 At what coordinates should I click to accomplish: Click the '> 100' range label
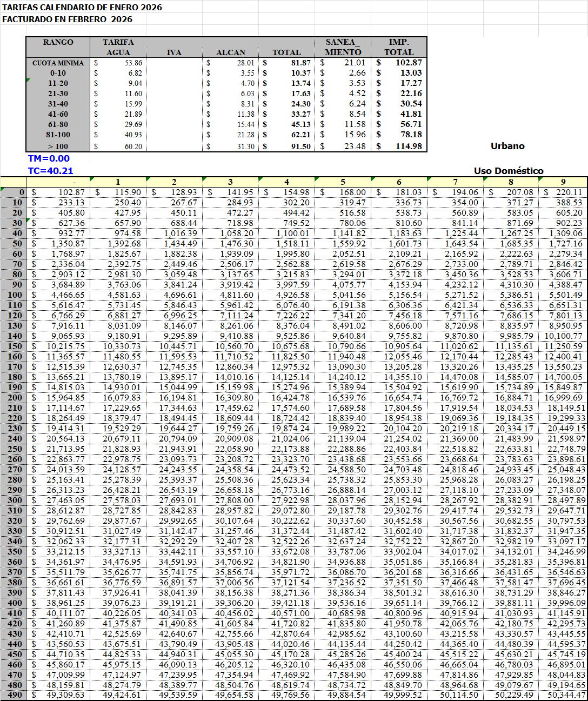[58, 146]
